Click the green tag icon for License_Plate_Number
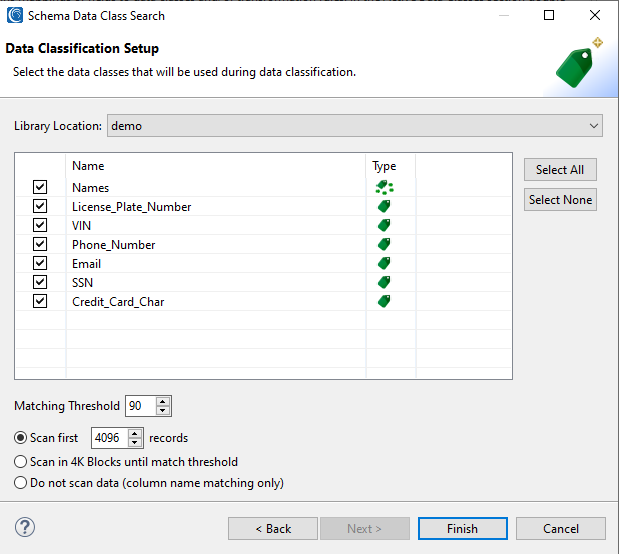This screenshot has width=619, height=554. [384, 206]
